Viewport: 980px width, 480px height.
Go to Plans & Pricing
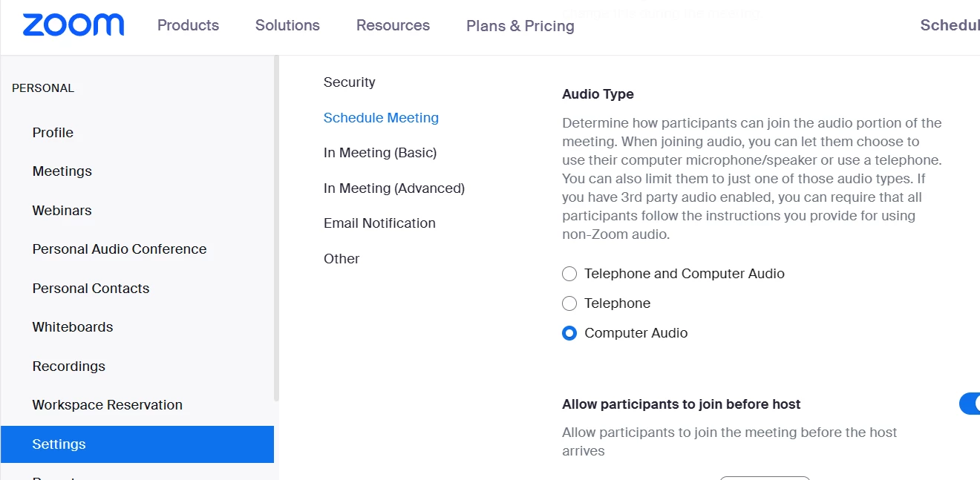pyautogui.click(x=520, y=26)
